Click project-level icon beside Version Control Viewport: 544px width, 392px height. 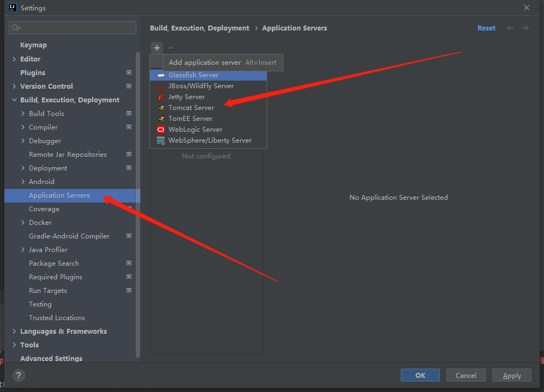[x=129, y=86]
